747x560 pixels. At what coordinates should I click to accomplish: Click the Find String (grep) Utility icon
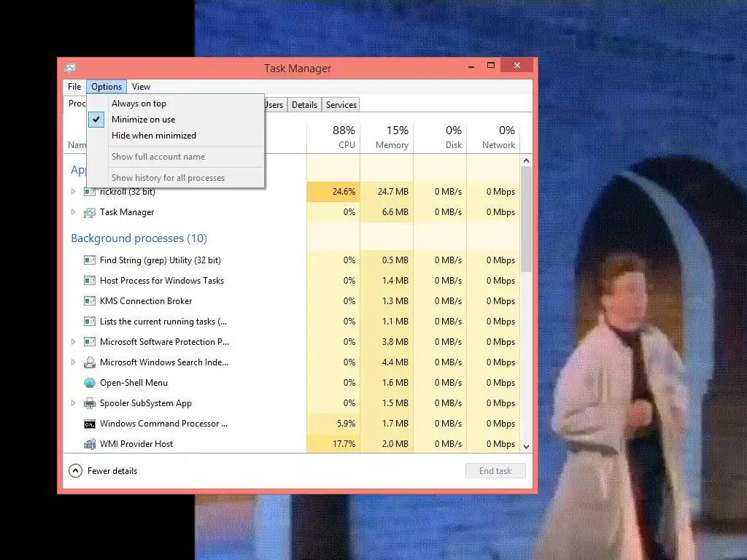90,260
